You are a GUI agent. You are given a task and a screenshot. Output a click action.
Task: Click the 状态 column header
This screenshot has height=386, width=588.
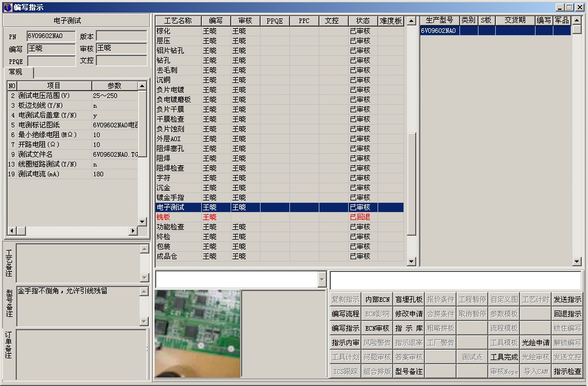click(363, 21)
